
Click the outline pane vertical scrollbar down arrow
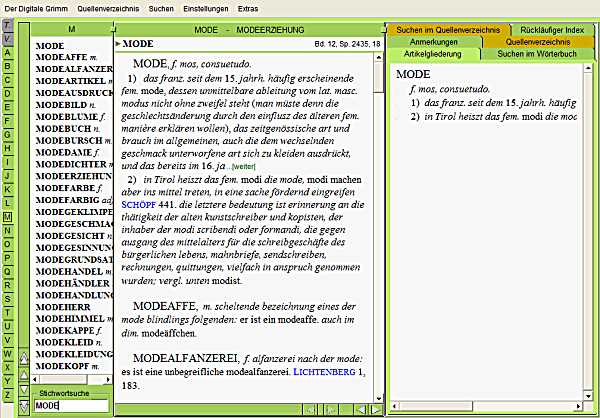(588, 395)
